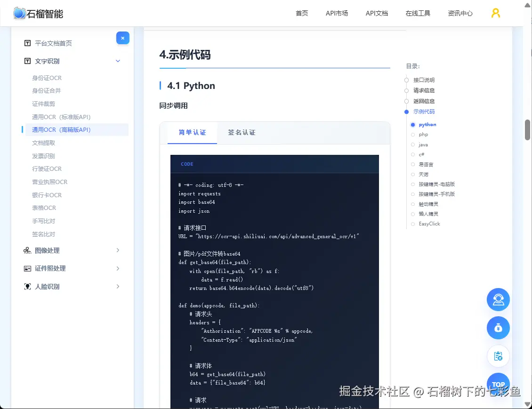Viewport: 532px width, 409px height.
Task: Select 手写比对 in the sidebar
Action: [43, 221]
